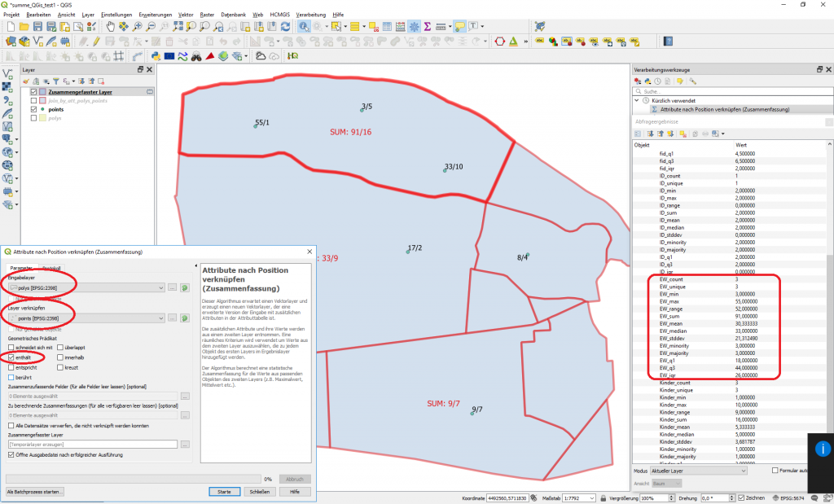Start the algorithm as batch process
Image resolution: width=834 pixels, height=504 pixels.
tap(37, 492)
